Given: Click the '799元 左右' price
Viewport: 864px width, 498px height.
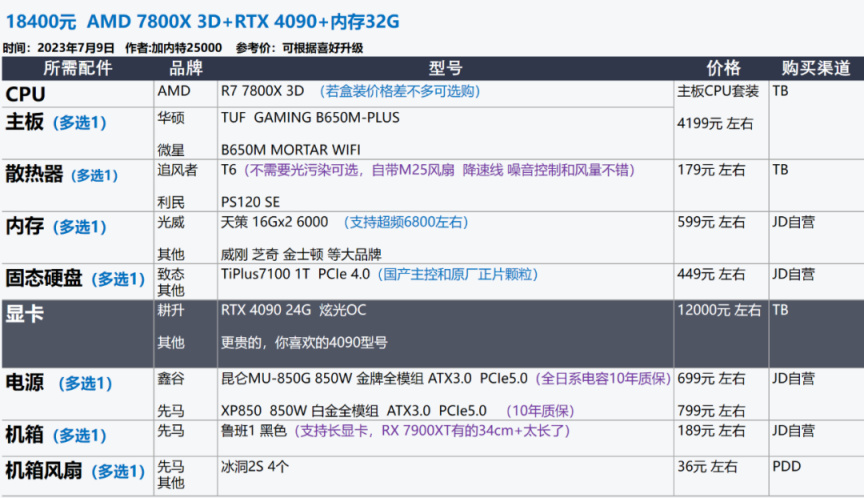Looking at the screenshot, I should pyautogui.click(x=711, y=411).
